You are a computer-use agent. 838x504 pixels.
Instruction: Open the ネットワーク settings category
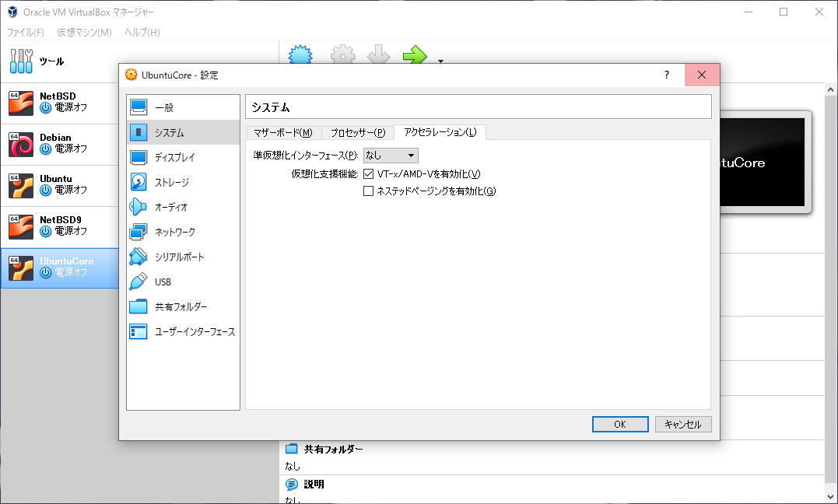pos(183,232)
